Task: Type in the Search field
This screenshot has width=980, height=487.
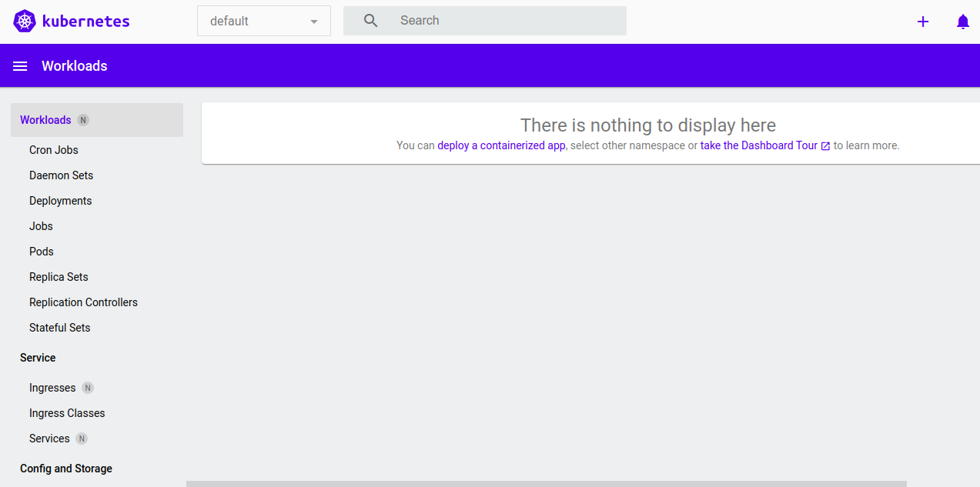Action: point(508,21)
